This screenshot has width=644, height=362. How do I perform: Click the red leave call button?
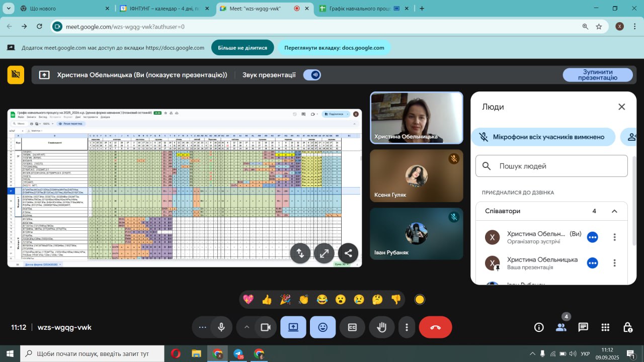pos(435,327)
